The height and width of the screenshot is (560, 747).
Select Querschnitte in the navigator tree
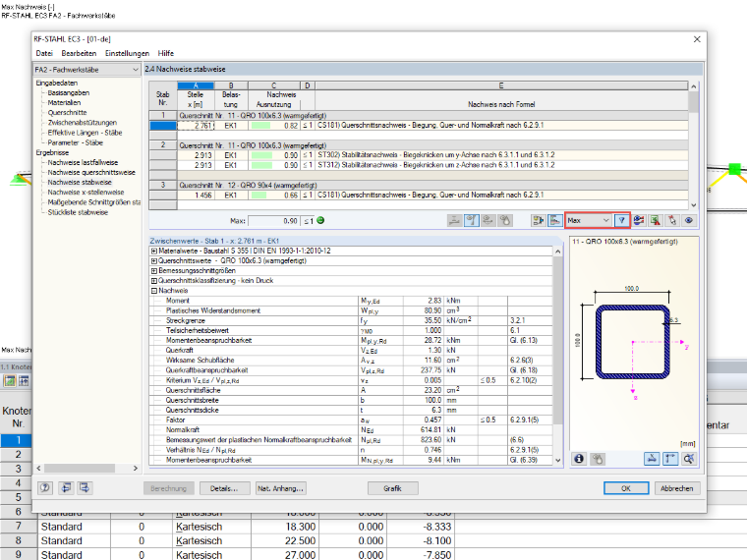click(x=67, y=113)
